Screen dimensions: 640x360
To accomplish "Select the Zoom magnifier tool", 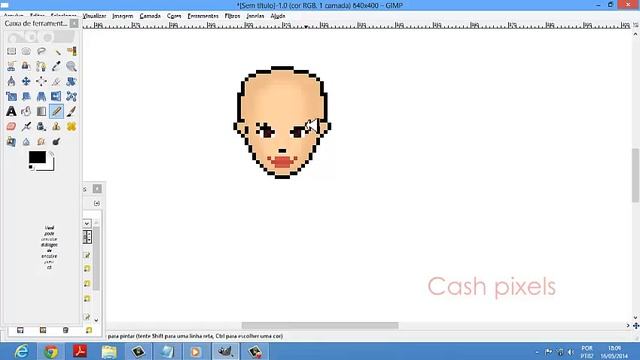I will tap(71, 66).
